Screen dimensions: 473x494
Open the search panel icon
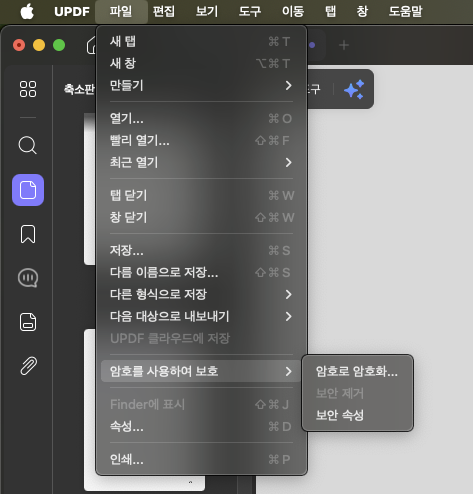[x=27, y=145]
